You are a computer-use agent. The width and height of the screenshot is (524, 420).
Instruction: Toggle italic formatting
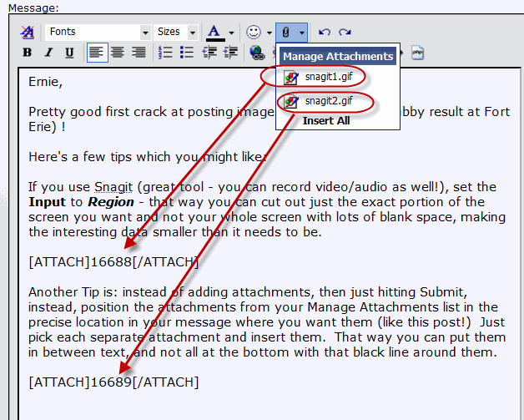48,53
